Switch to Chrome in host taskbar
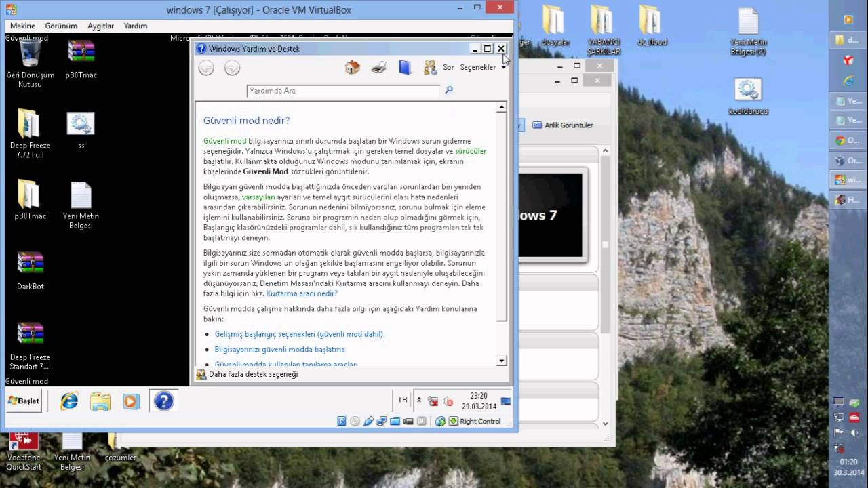 click(x=848, y=141)
